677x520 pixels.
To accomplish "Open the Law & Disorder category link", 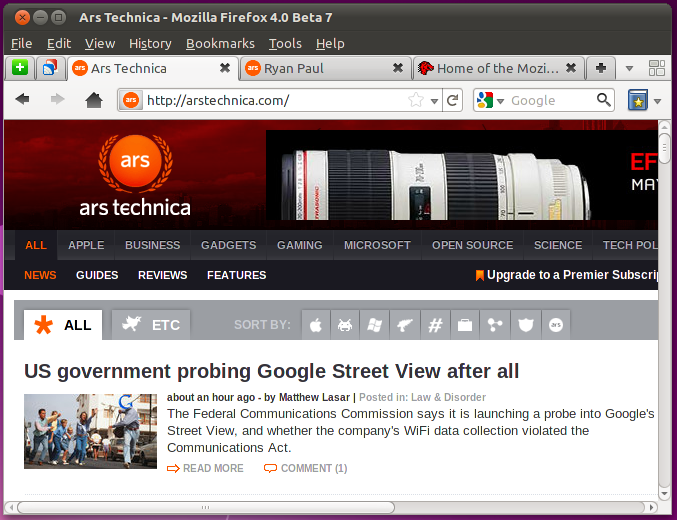I will coord(448,397).
